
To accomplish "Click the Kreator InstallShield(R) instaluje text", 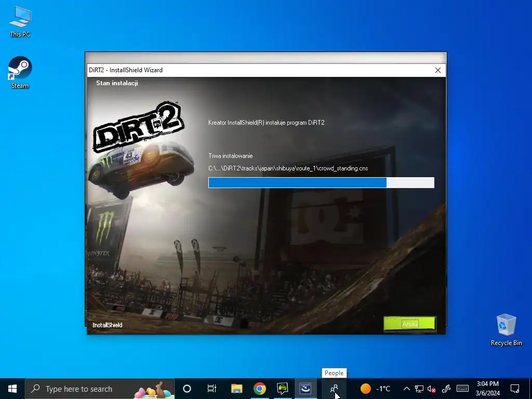I will click(267, 123).
